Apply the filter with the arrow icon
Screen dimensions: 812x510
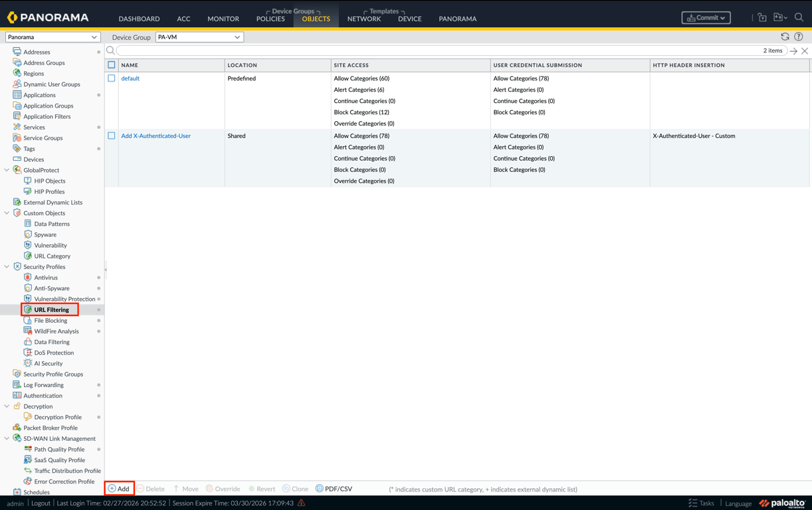pyautogui.click(x=793, y=51)
